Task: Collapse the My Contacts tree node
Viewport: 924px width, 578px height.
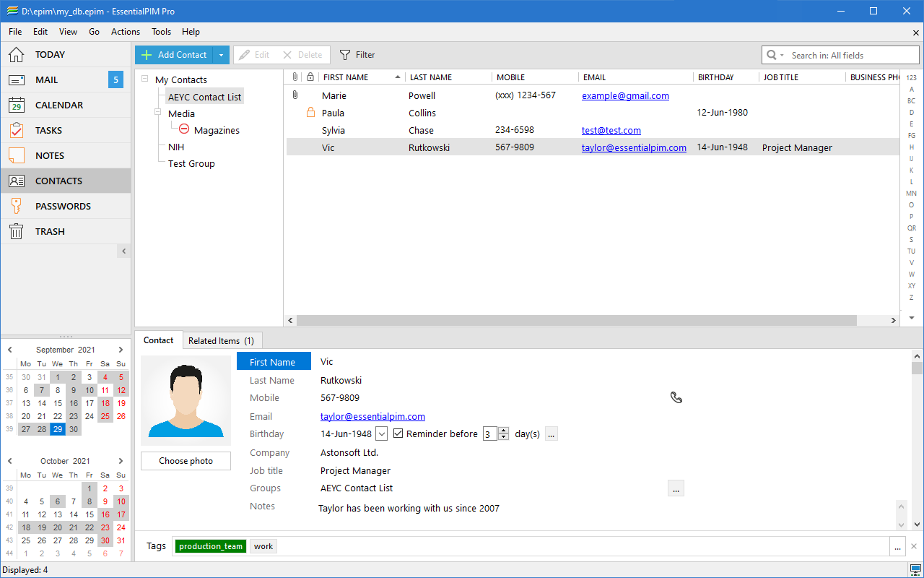Action: coord(144,79)
